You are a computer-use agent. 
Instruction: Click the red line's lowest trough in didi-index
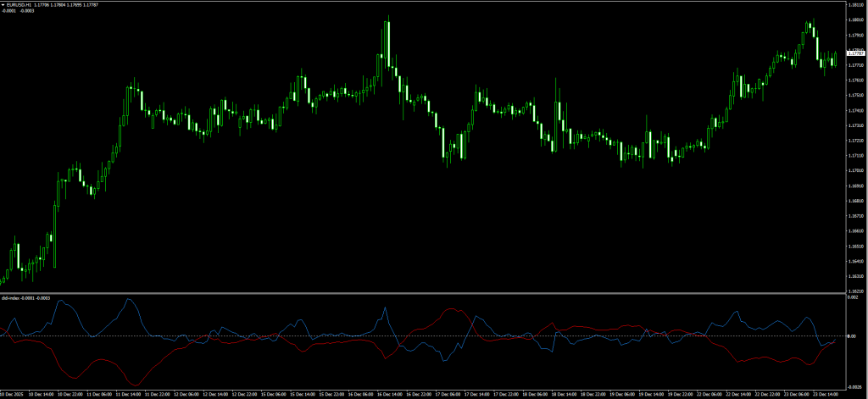[x=136, y=384]
